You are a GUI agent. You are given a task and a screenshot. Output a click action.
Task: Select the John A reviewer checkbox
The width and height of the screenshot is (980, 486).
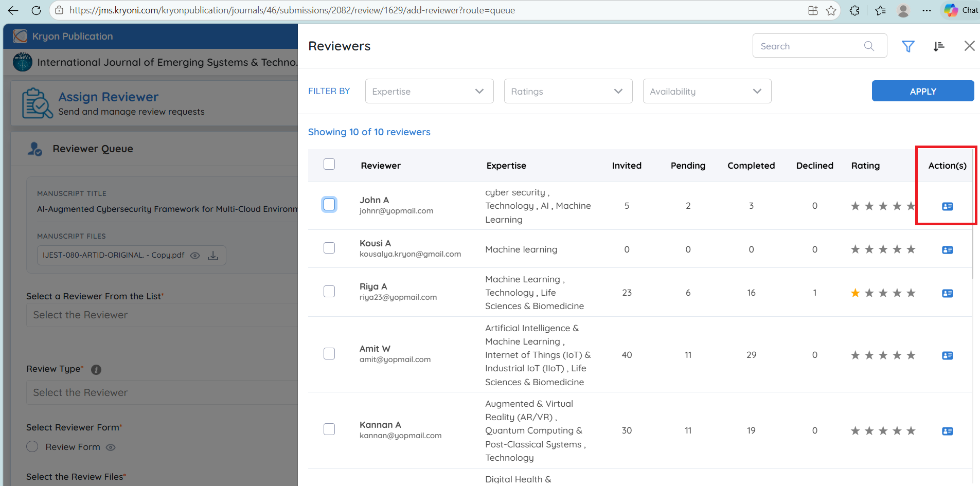click(x=329, y=204)
